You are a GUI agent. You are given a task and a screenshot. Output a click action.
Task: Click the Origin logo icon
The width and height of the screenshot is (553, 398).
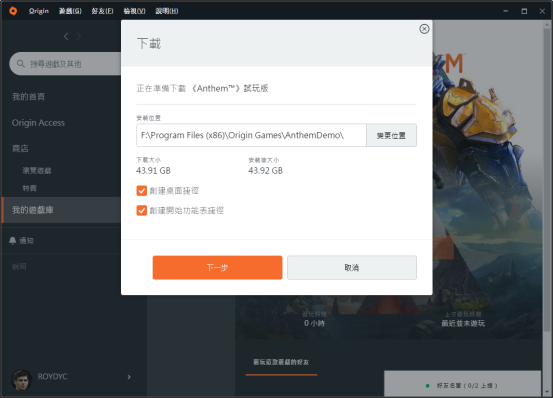tap(13, 11)
